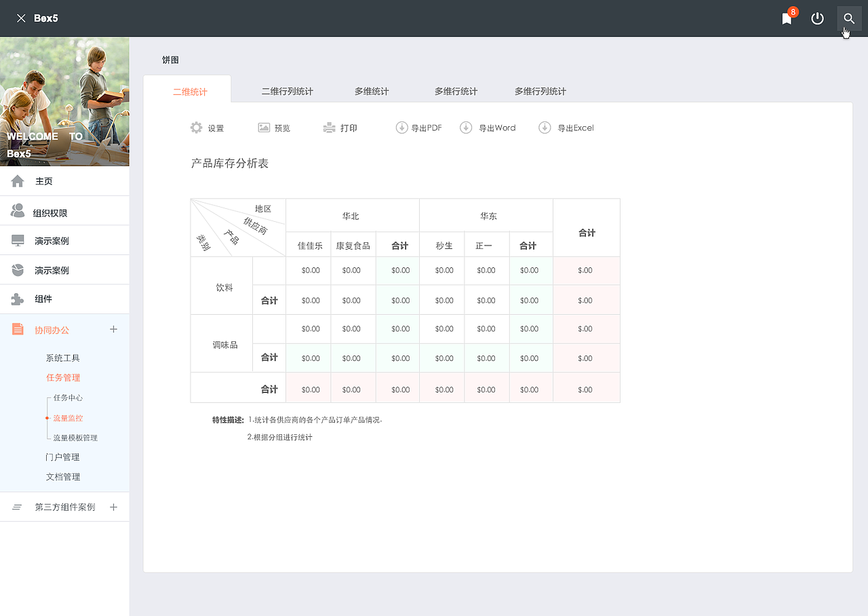The width and height of the screenshot is (868, 616).
Task: Click the 导出Excel button label
Action: (576, 128)
